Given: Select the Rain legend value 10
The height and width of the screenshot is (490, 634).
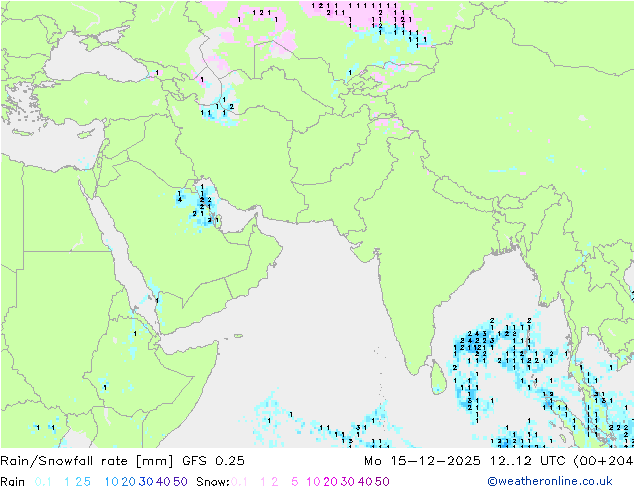Looking at the screenshot, I should pyautogui.click(x=112, y=482).
